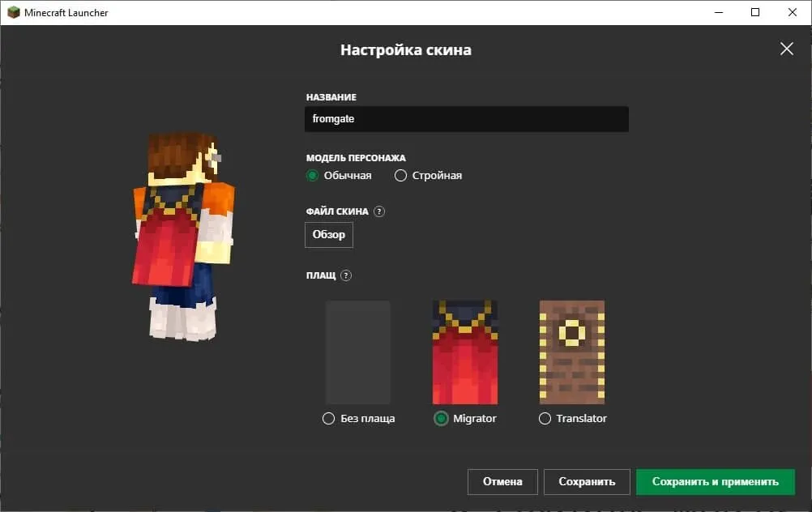The width and height of the screenshot is (812, 512).
Task: Select the Обычная character model
Action: point(312,176)
